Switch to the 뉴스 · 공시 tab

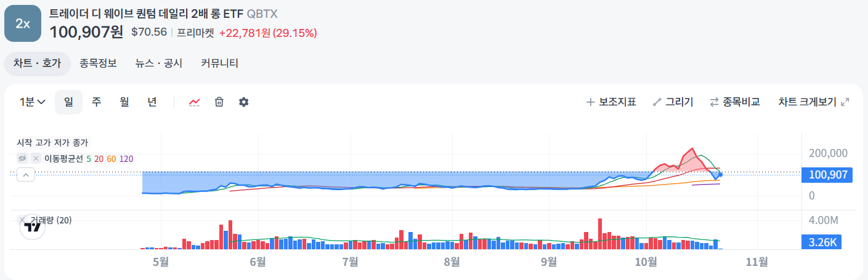coord(159,63)
